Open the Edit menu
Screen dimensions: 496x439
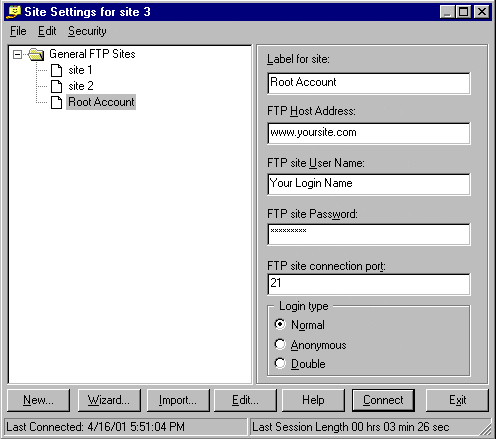point(47,31)
